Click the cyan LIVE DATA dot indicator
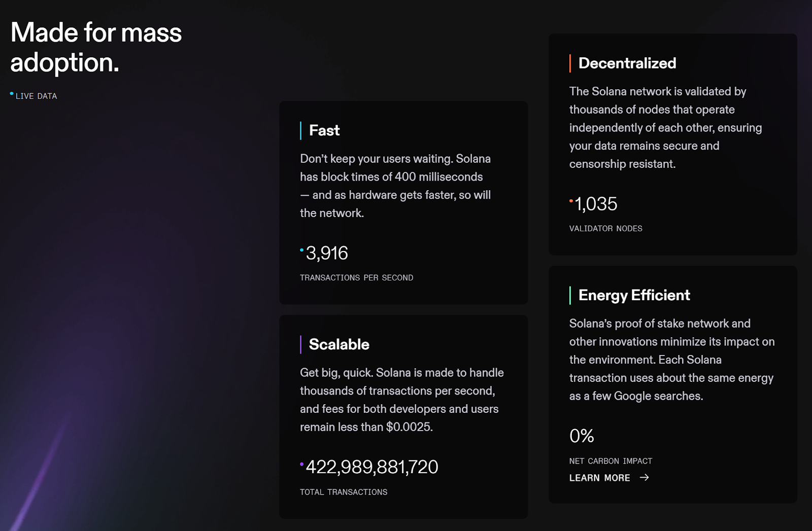 tap(12, 94)
